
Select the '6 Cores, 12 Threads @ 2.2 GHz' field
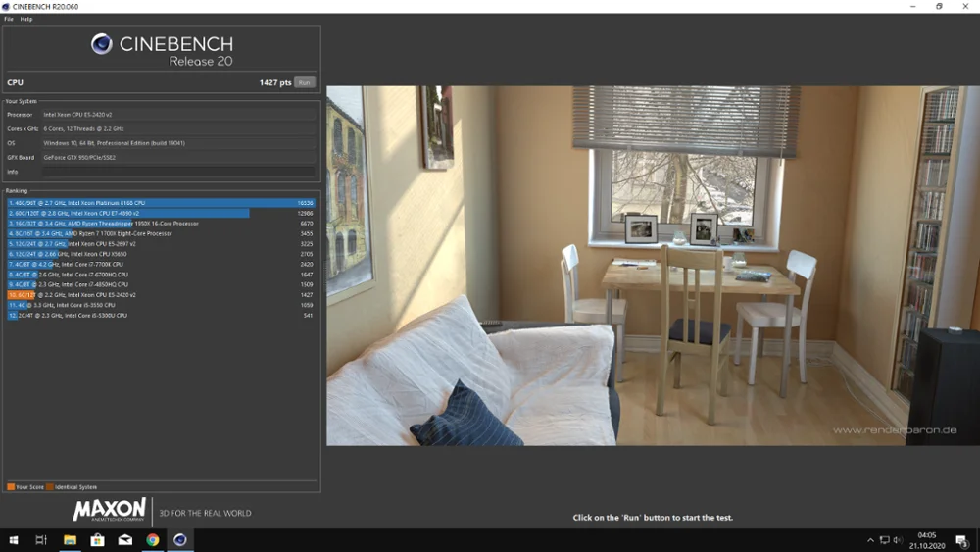click(178, 128)
